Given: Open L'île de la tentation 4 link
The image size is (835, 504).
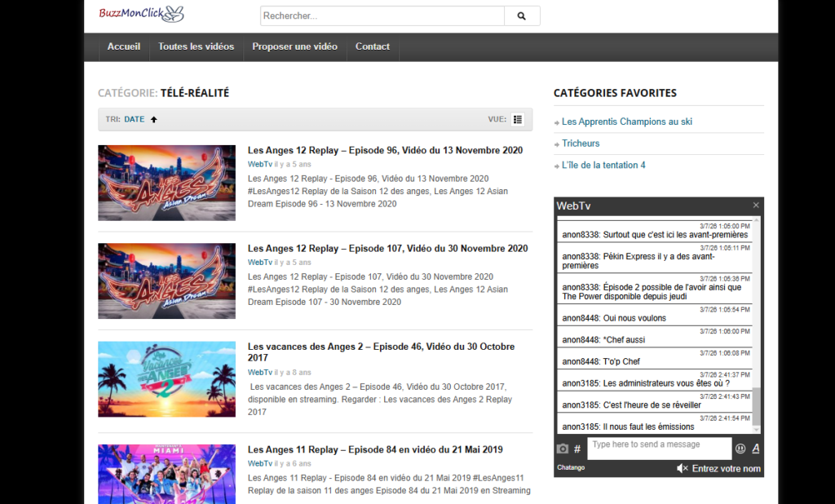Looking at the screenshot, I should tap(603, 166).
